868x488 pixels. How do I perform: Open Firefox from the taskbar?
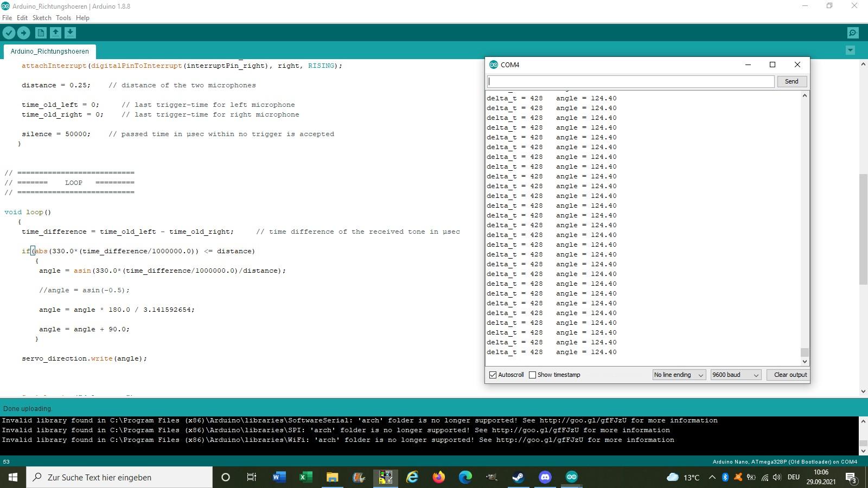click(439, 477)
